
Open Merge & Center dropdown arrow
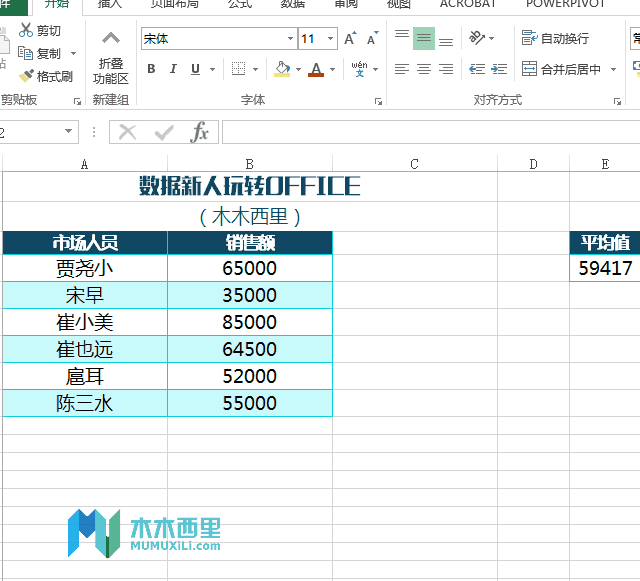coord(613,69)
